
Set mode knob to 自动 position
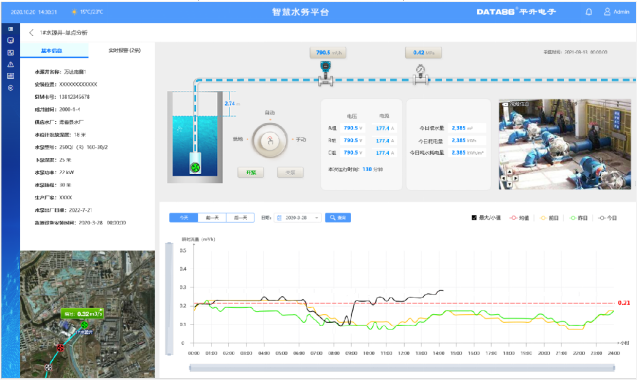pos(270,113)
